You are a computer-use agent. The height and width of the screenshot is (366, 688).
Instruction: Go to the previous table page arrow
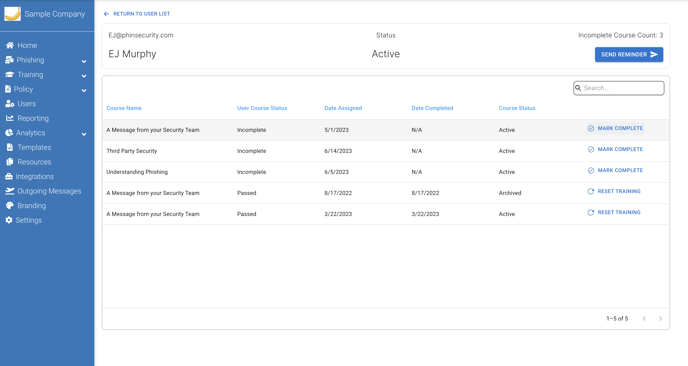click(x=644, y=319)
